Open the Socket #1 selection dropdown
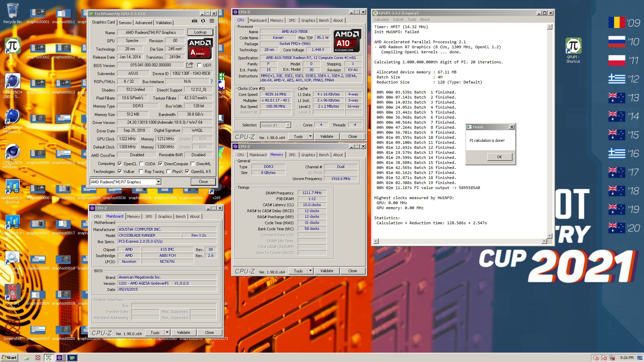 288,125
